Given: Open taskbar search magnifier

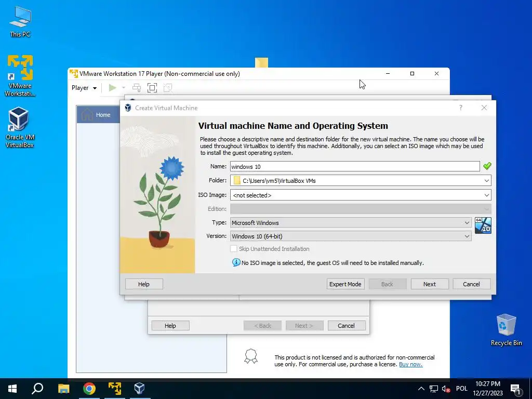Looking at the screenshot, I should point(37,389).
